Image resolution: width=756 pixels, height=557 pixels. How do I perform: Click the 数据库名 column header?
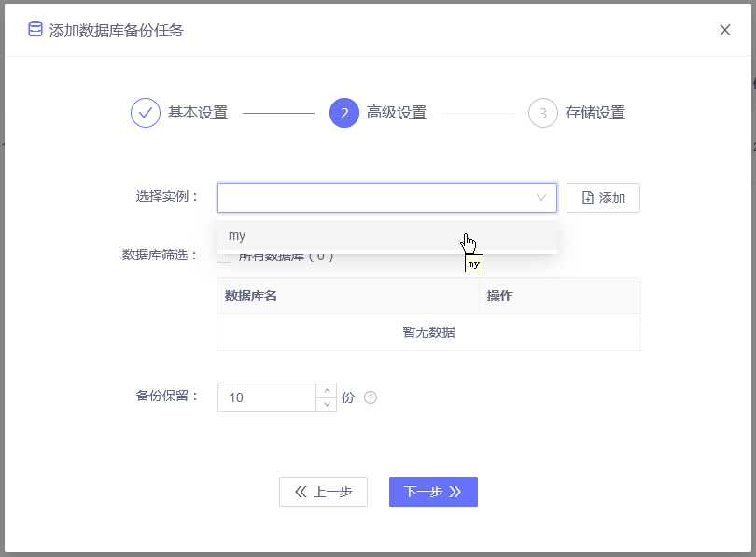(x=251, y=296)
